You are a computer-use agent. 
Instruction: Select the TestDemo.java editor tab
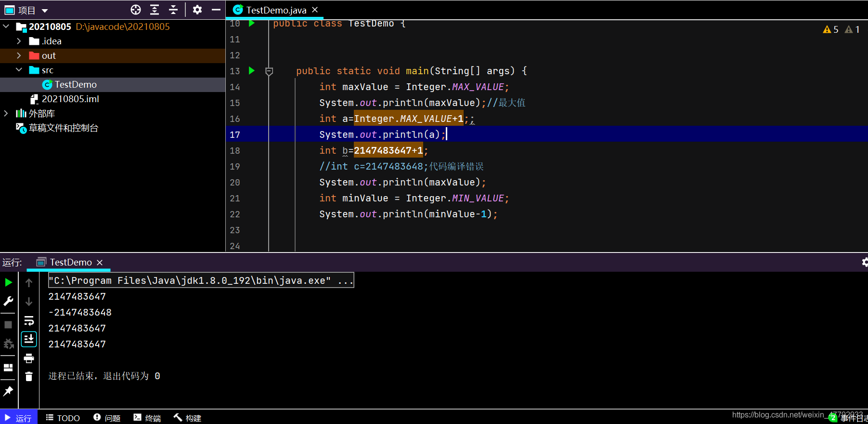(x=276, y=10)
